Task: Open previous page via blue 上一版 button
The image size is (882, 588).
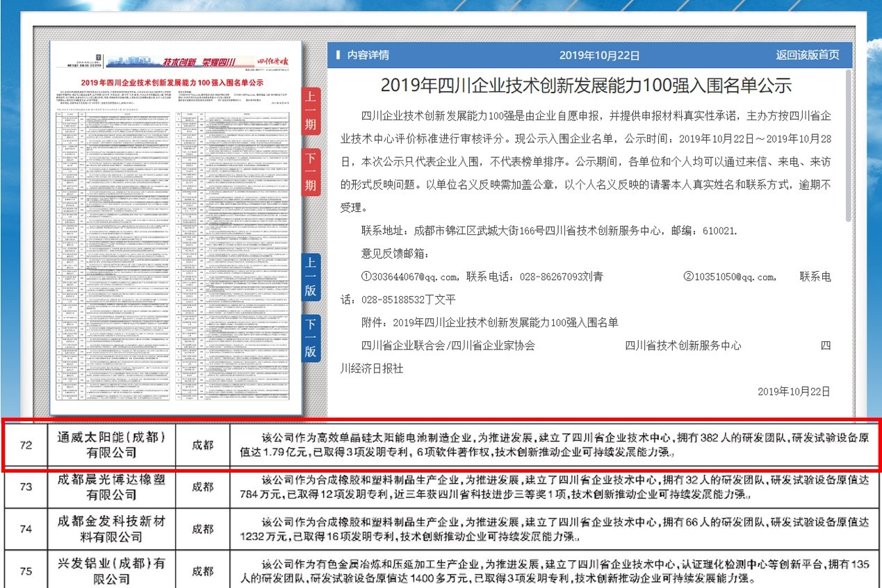Action: [311, 276]
